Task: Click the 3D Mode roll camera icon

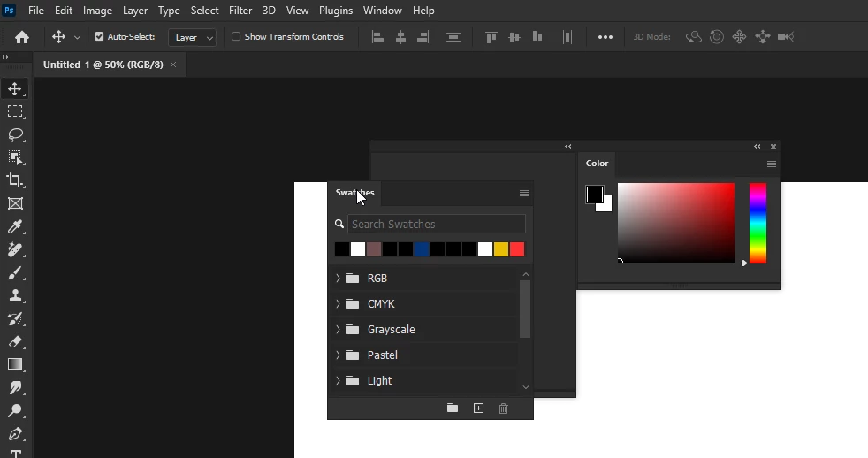Action: click(x=716, y=37)
